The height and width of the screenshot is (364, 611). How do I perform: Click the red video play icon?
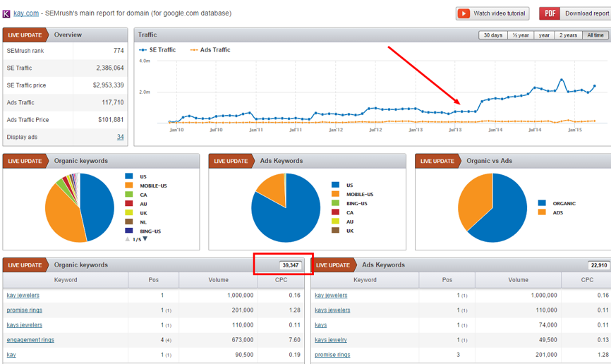pyautogui.click(x=464, y=13)
